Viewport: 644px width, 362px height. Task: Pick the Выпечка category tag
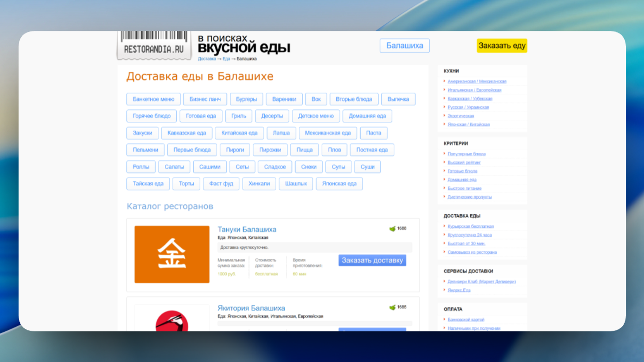[398, 99]
